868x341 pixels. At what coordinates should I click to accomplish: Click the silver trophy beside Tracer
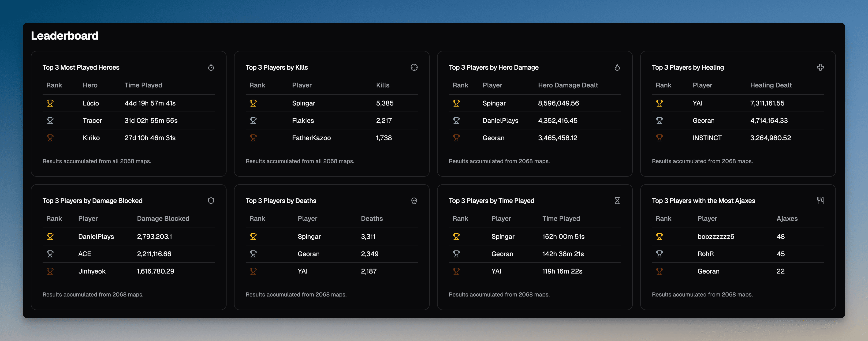[x=50, y=121]
